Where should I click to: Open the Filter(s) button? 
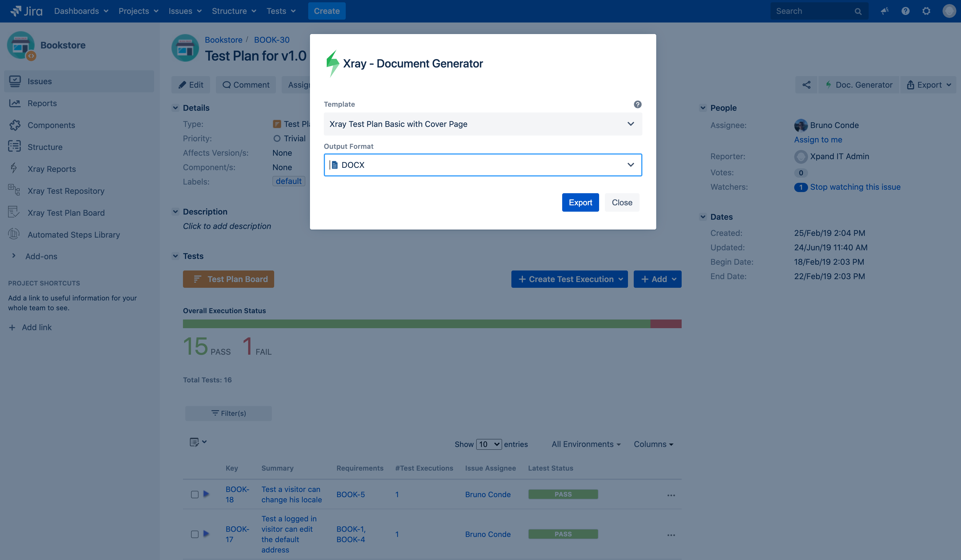coord(229,413)
